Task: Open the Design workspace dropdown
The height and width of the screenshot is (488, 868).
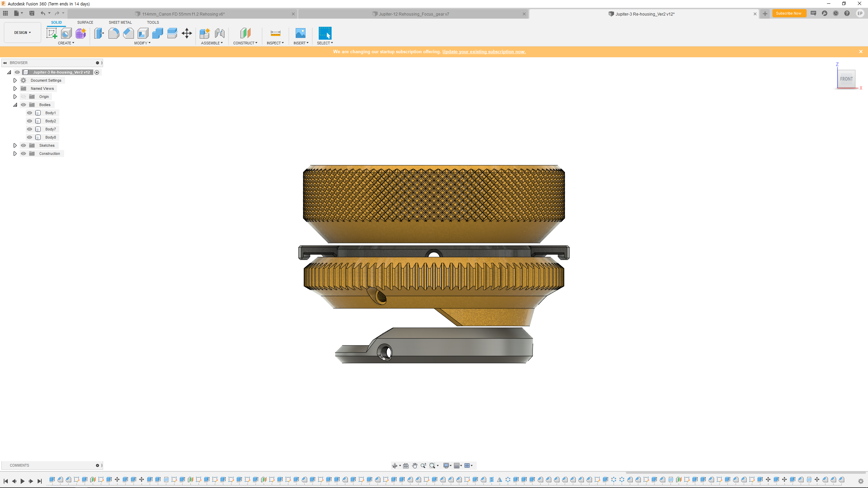Action: click(x=22, y=33)
